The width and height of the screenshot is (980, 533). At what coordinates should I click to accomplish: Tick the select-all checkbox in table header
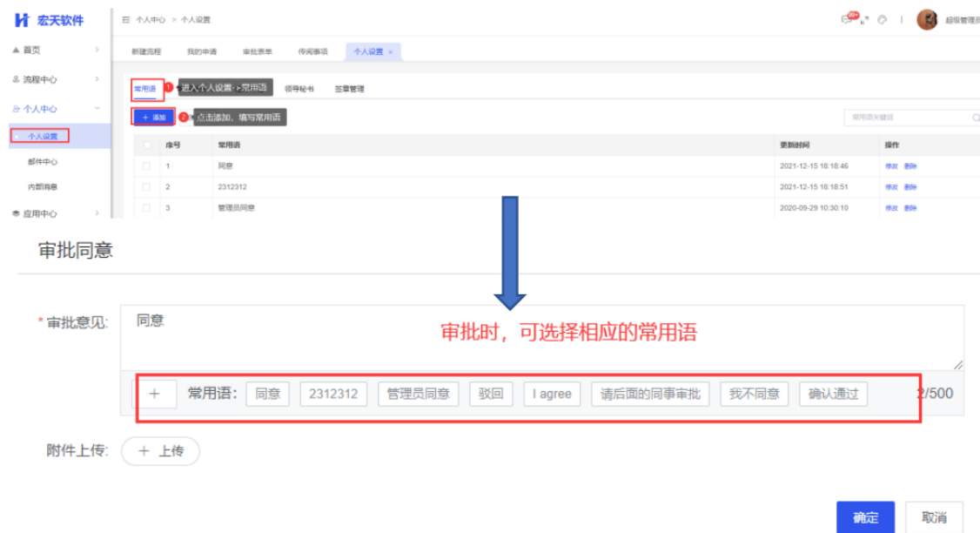tap(147, 145)
